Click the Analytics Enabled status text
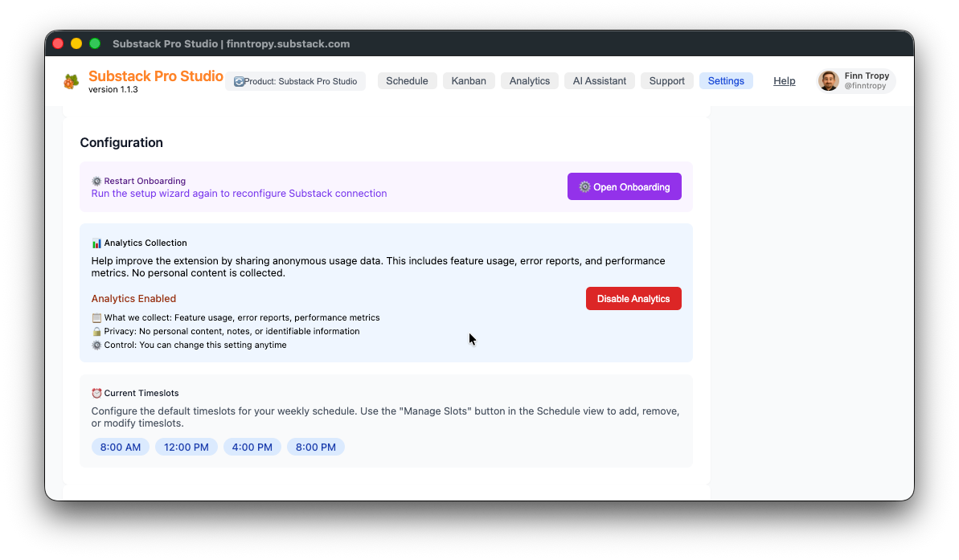This screenshot has height=560, width=959. coord(133,298)
